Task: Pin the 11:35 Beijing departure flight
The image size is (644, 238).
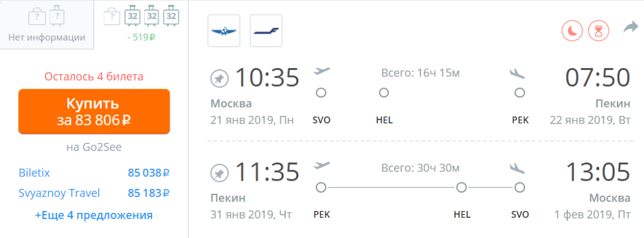Action: (x=219, y=173)
